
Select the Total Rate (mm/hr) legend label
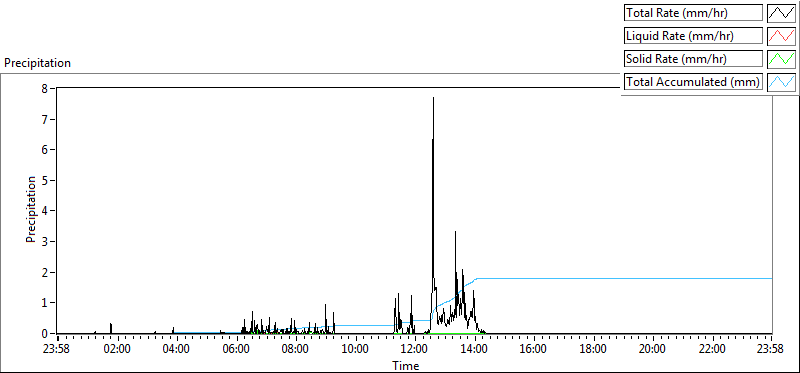click(693, 13)
